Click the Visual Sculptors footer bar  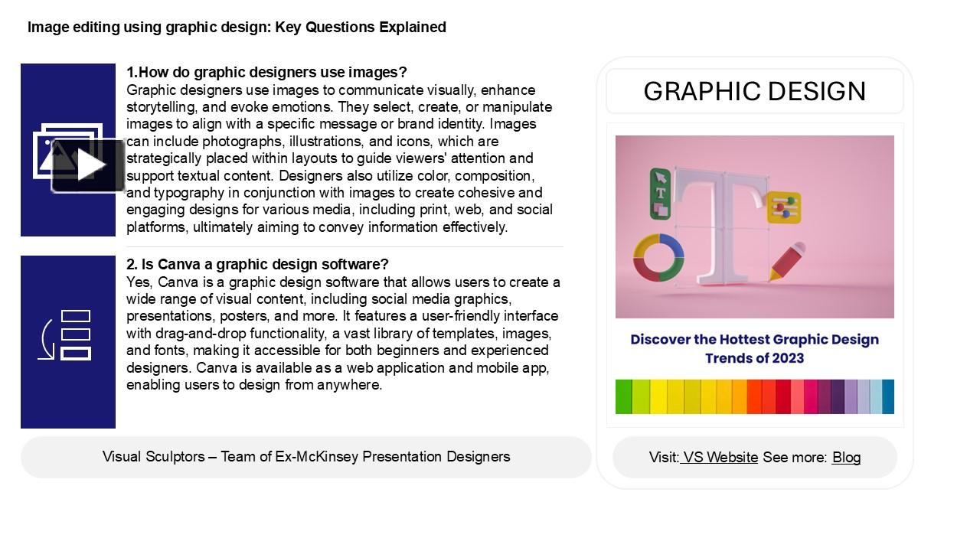coord(305,457)
